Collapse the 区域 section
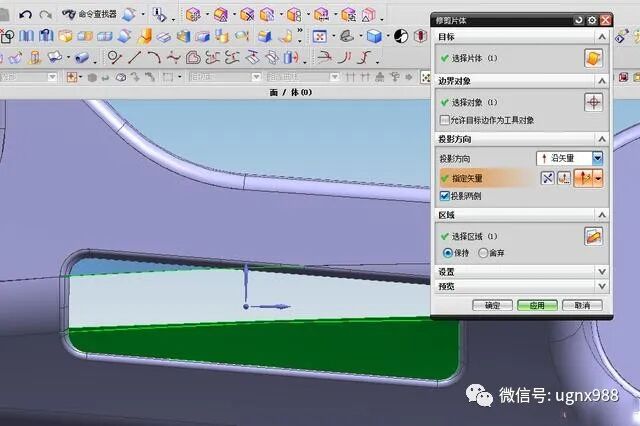This screenshot has width=640, height=426. tap(602, 215)
